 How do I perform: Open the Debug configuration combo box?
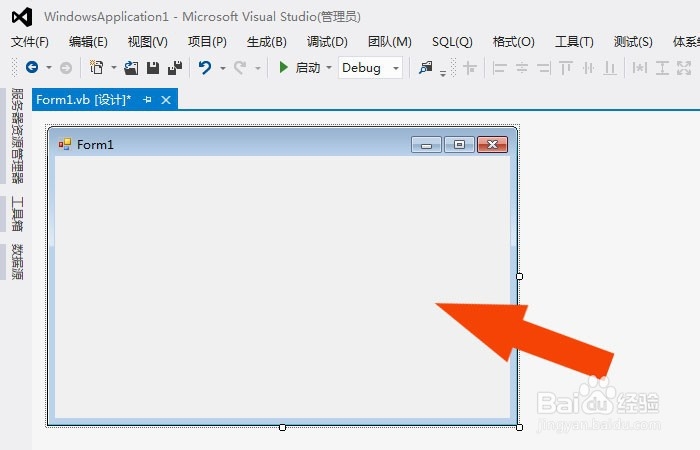click(371, 68)
